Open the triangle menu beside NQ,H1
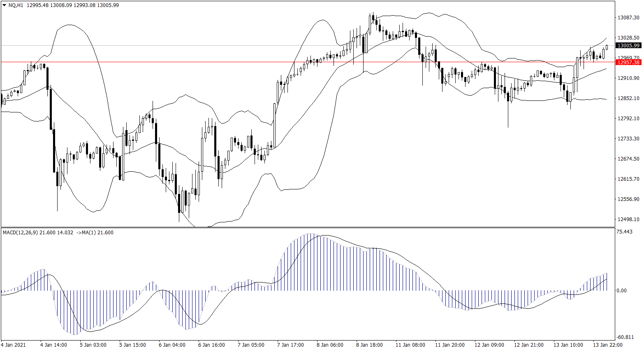This screenshot has height=350, width=644. coord(4,5)
